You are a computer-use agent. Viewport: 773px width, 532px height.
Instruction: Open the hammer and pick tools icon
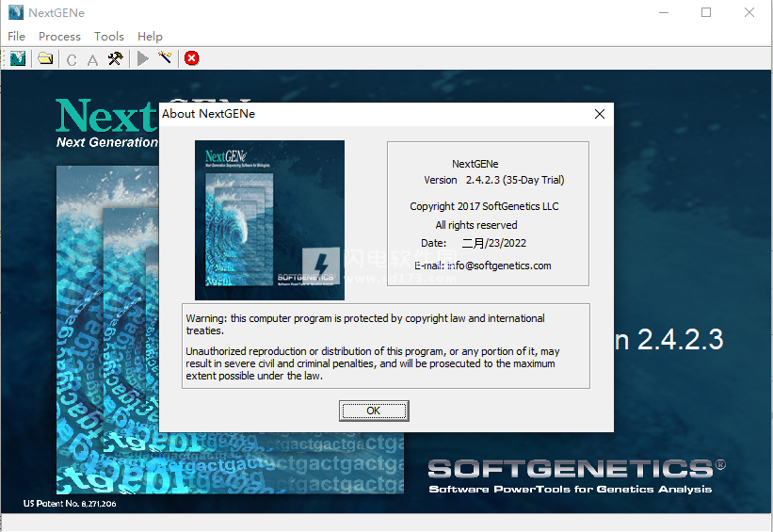(116, 58)
